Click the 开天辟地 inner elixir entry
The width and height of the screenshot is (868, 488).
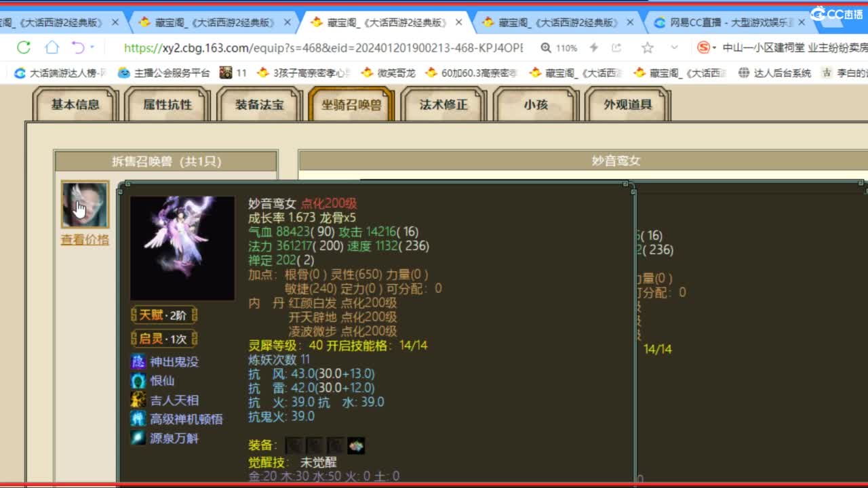point(342,317)
